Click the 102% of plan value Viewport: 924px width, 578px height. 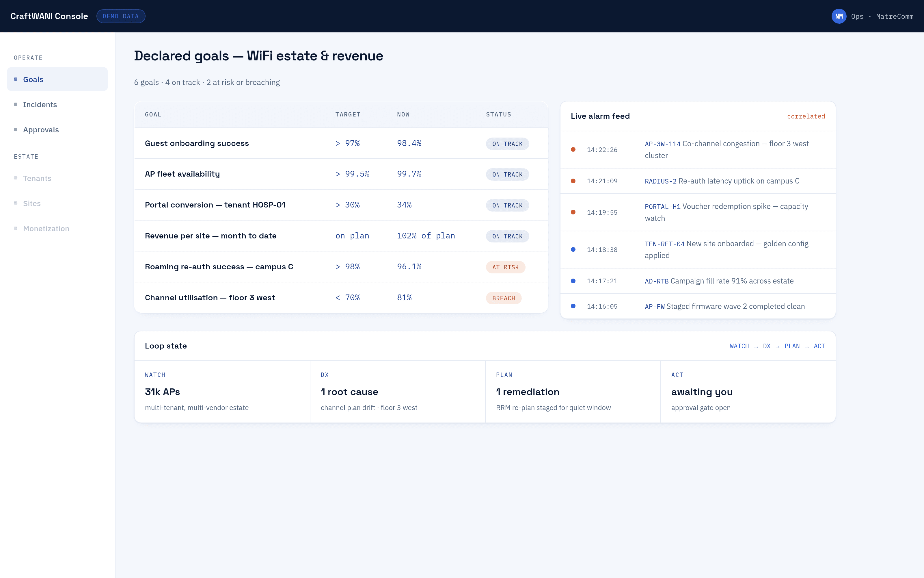coord(426,236)
